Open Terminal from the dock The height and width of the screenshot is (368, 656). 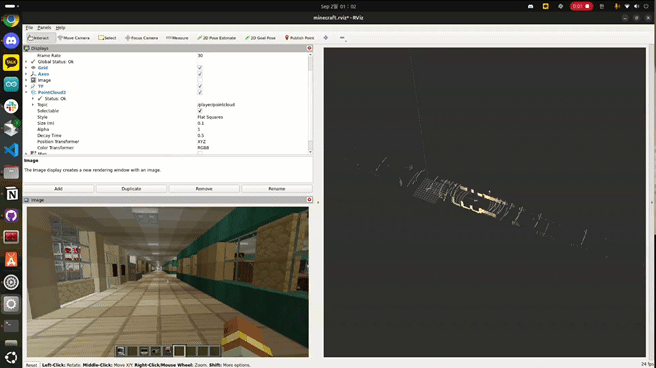coord(11,326)
